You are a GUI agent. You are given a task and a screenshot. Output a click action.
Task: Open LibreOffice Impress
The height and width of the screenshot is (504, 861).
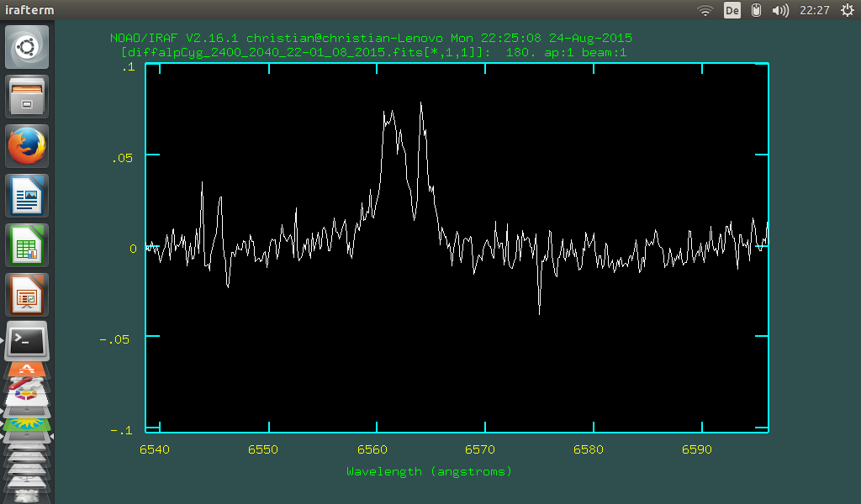[28, 295]
